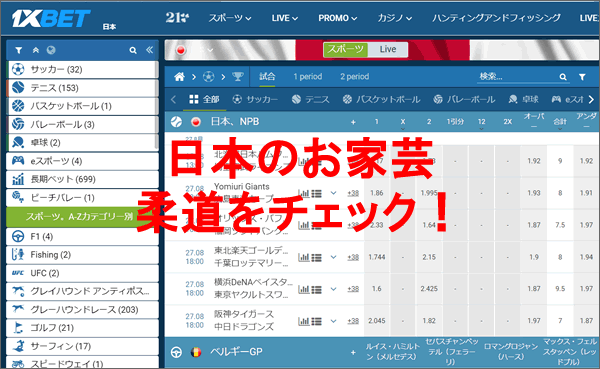Collapse sidebar with double-chevron icon
This screenshot has height=369, width=600.
point(149,50)
